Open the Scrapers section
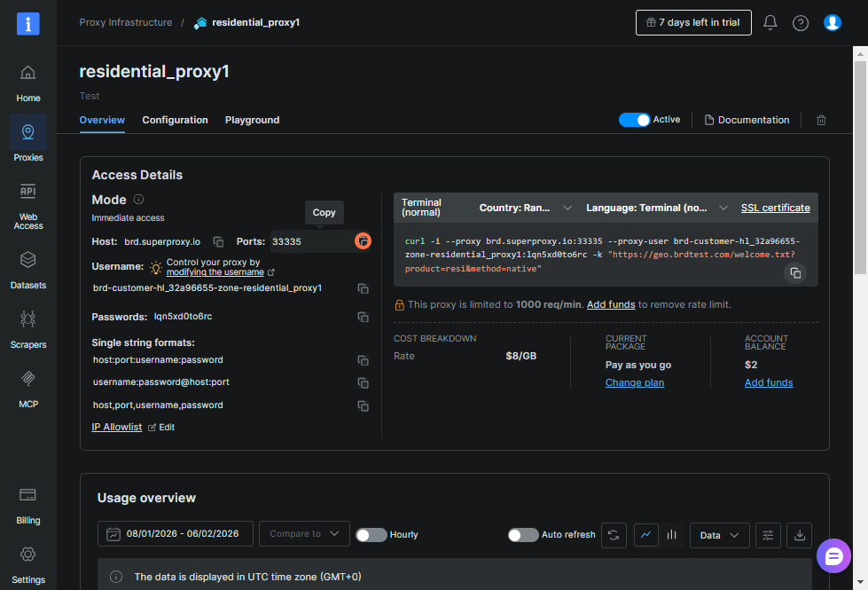This screenshot has width=868, height=590. tap(27, 330)
